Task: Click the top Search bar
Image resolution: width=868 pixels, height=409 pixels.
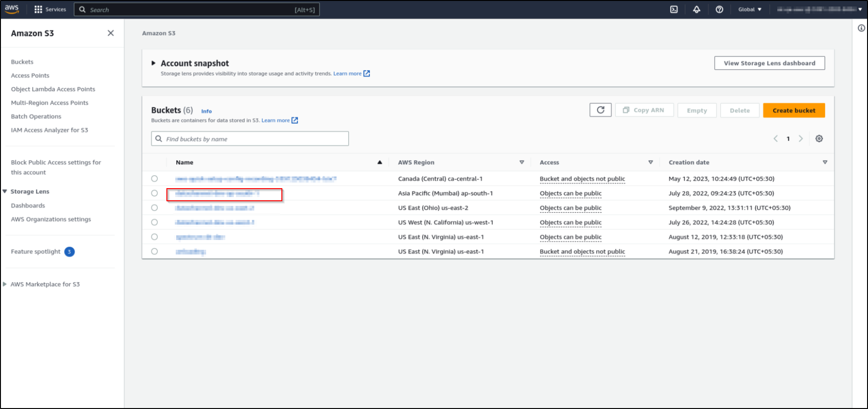Action: tap(197, 9)
